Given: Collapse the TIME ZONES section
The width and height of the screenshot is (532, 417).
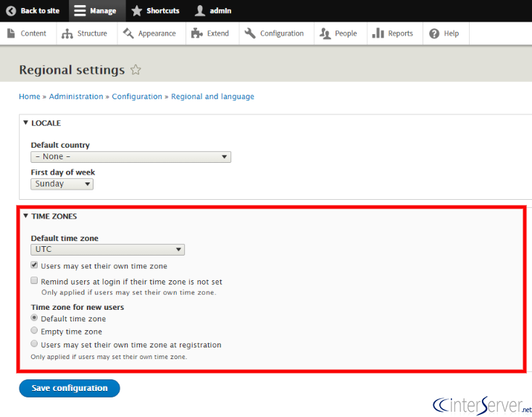Looking at the screenshot, I should pyautogui.click(x=50, y=216).
